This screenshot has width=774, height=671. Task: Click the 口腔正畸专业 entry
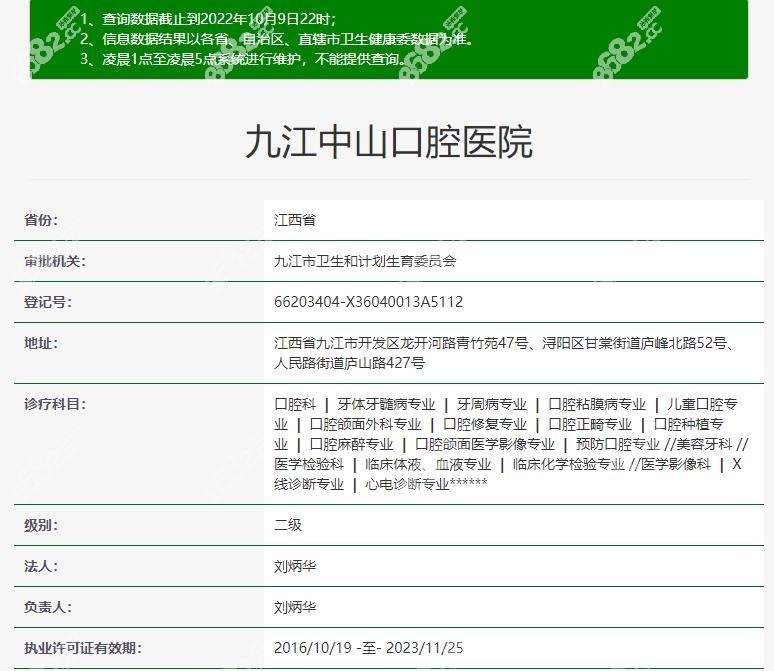coord(590,424)
